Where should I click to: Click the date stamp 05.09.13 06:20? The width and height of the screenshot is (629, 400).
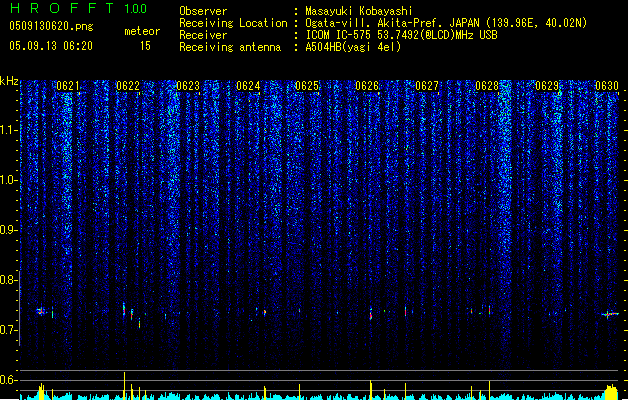click(51, 46)
